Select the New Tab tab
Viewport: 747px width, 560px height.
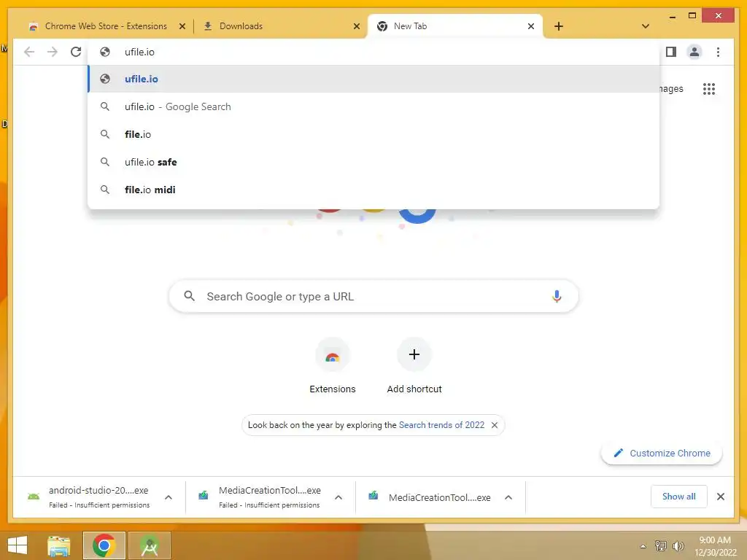pos(455,26)
